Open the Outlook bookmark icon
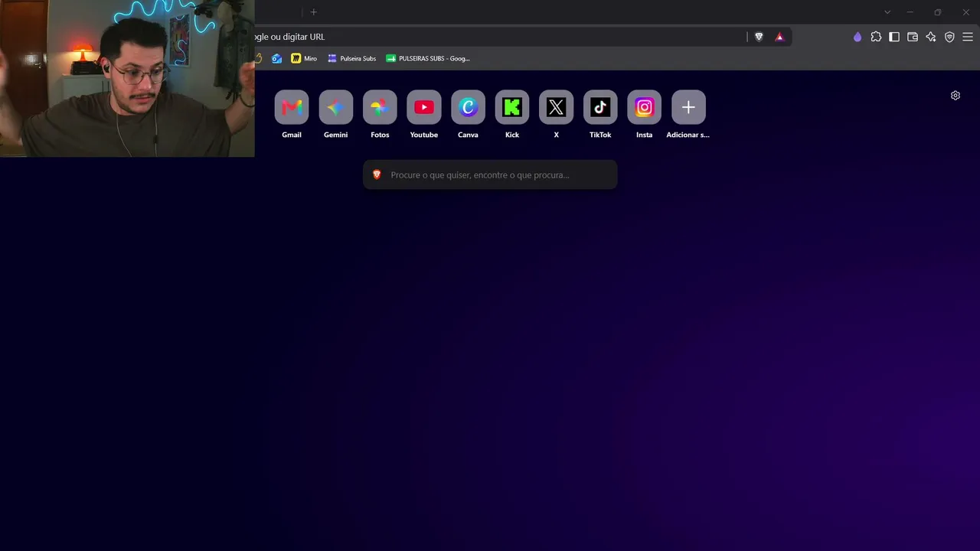The image size is (980, 551). (x=276, y=58)
